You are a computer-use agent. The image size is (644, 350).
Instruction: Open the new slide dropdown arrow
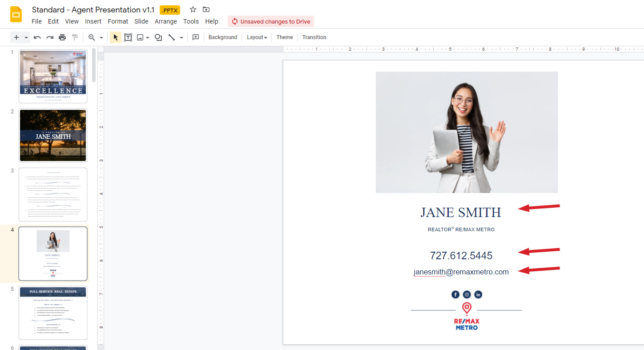pyautogui.click(x=26, y=37)
